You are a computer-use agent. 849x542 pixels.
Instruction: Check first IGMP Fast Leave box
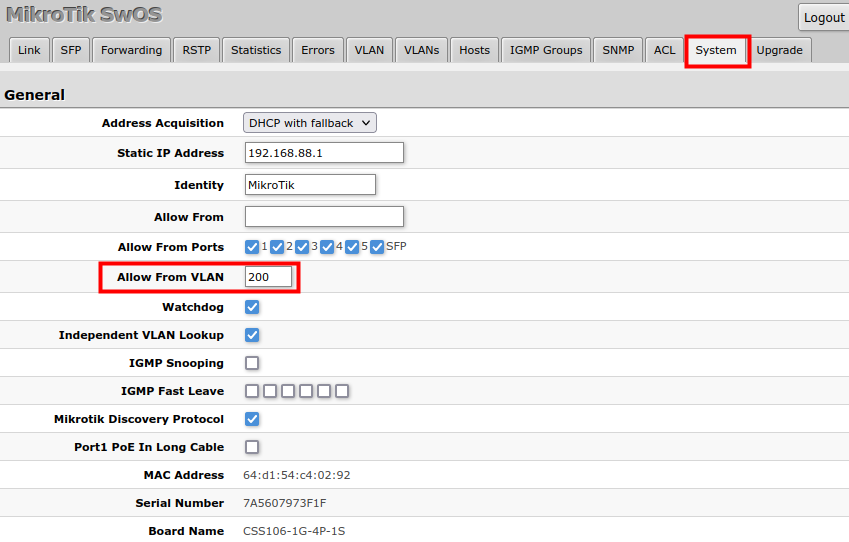(x=252, y=391)
